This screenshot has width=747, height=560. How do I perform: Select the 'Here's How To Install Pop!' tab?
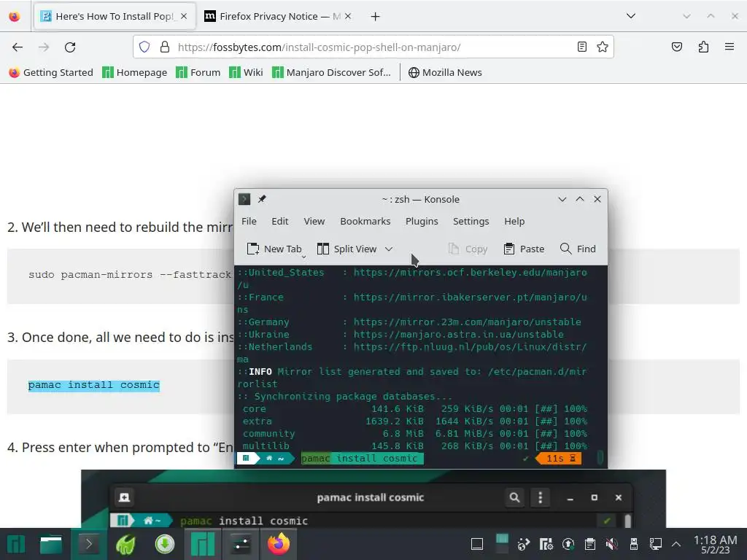tap(115, 16)
